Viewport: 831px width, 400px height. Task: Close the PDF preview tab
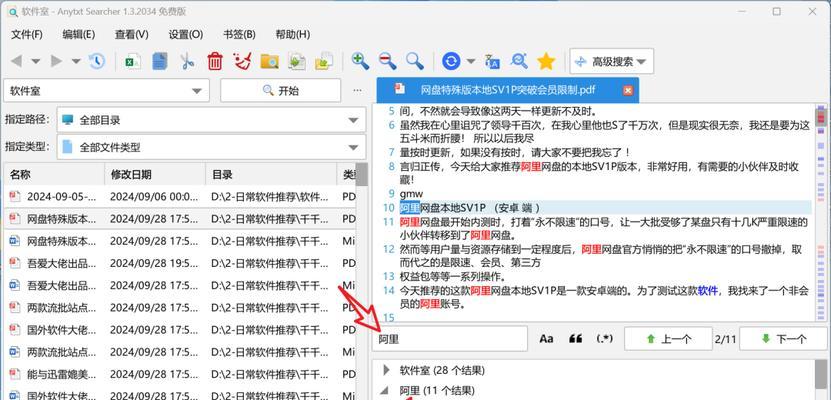tap(628, 91)
